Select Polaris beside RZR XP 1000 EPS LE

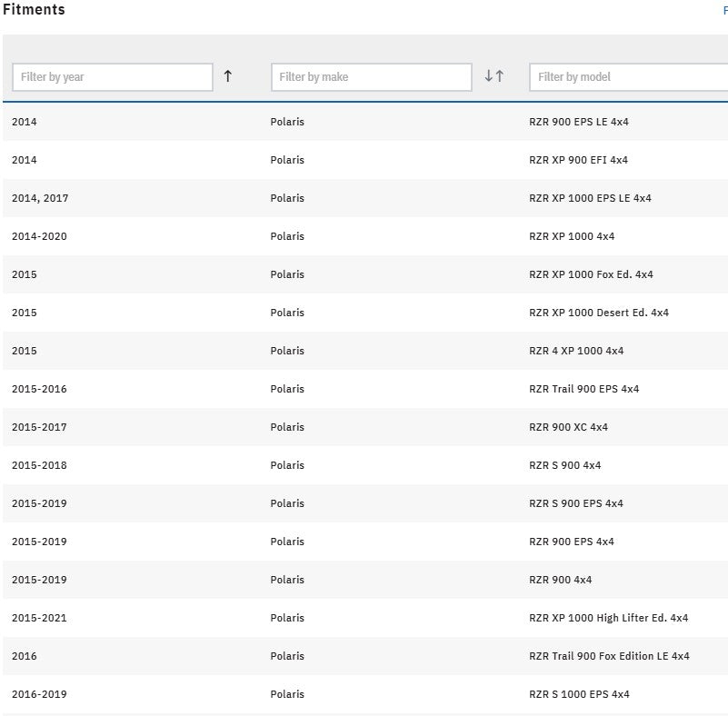point(287,198)
